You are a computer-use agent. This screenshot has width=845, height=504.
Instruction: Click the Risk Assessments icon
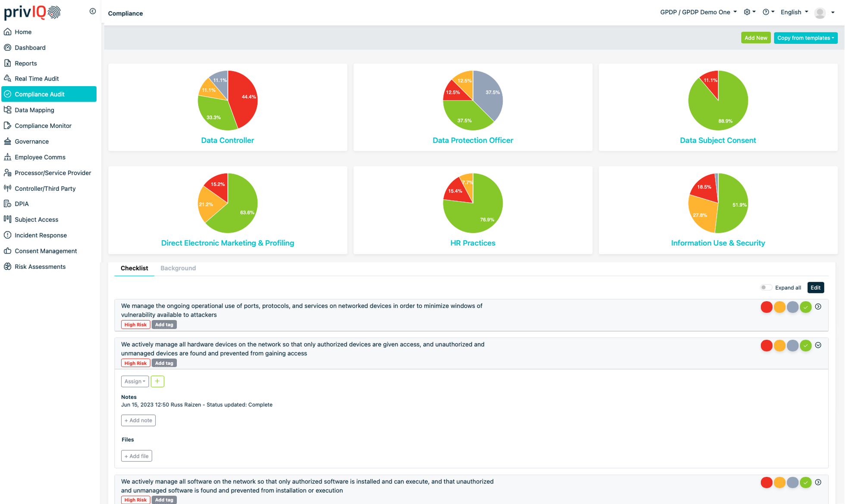[x=8, y=267]
